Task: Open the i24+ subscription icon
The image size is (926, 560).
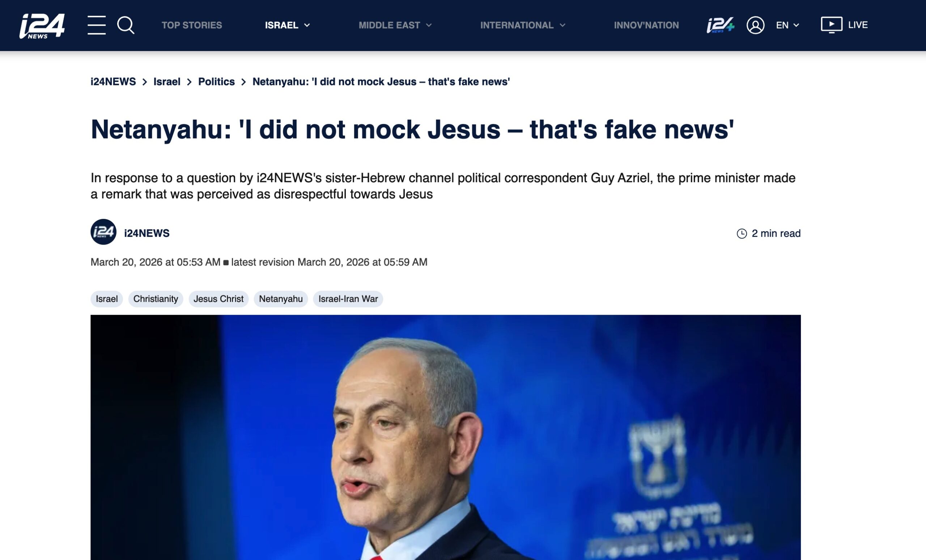Action: click(720, 25)
